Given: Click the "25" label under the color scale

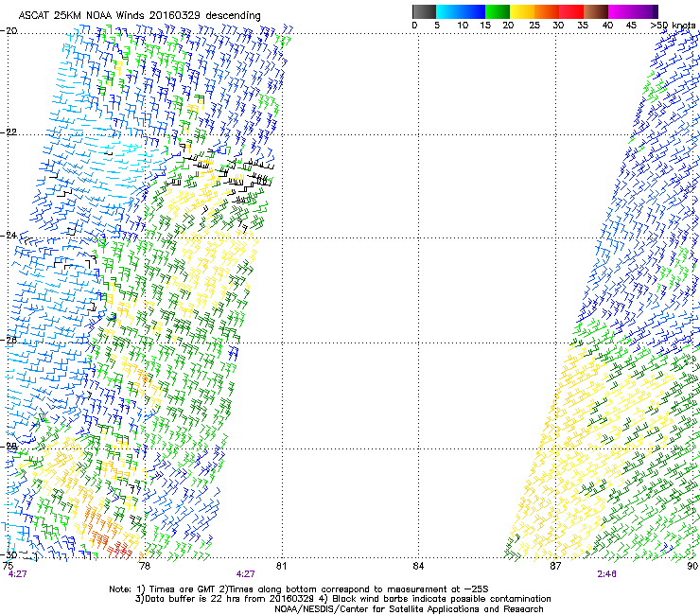Looking at the screenshot, I should 534,25.
